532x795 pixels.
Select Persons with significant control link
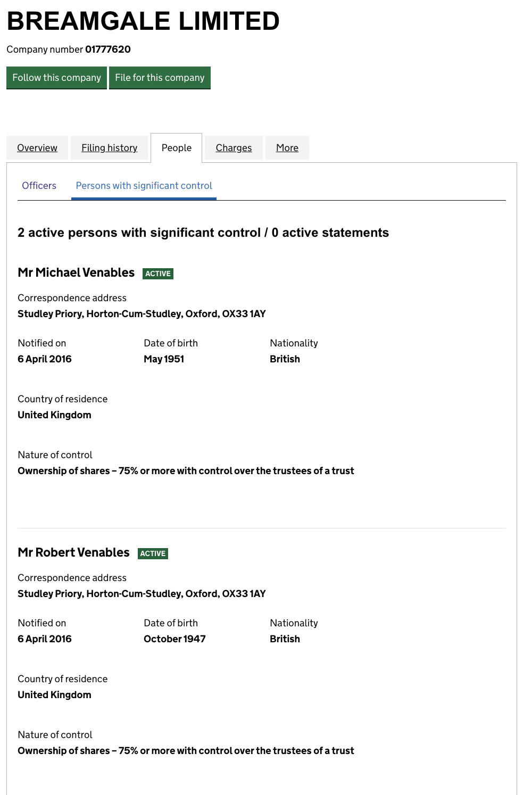point(144,186)
